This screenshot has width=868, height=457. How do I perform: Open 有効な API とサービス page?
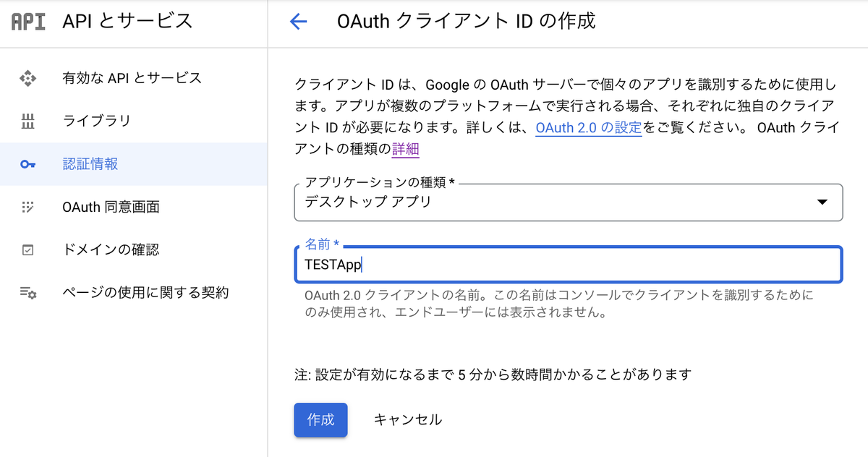[x=134, y=78]
